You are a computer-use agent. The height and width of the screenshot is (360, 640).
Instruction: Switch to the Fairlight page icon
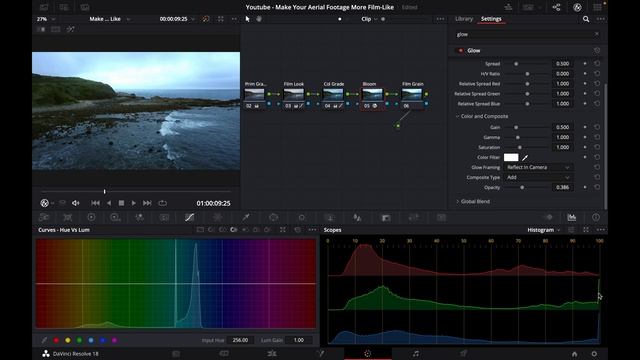click(x=416, y=353)
